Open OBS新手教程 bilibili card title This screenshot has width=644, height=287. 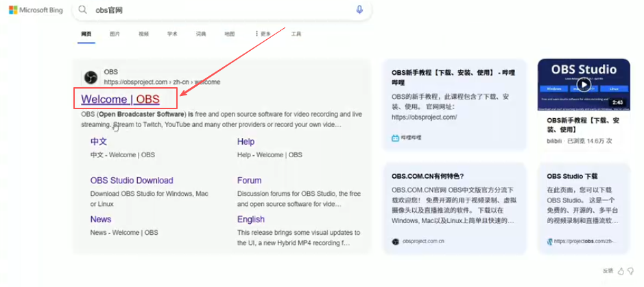pos(453,78)
